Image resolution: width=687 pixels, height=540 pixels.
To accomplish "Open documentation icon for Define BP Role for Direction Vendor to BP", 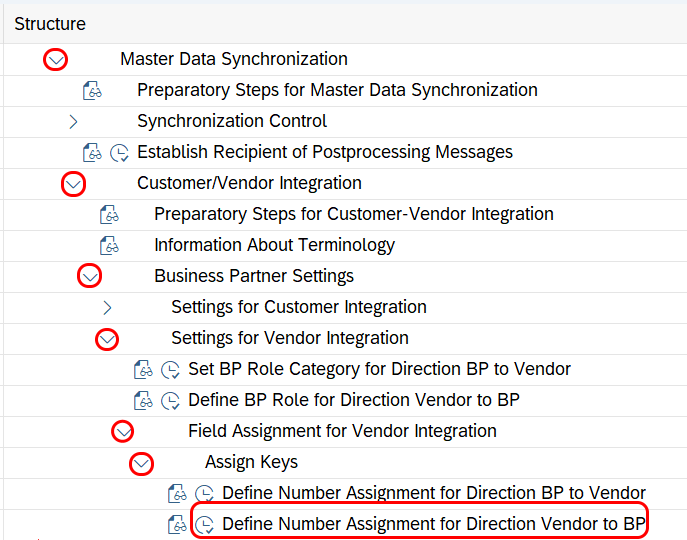I will click(x=143, y=401).
